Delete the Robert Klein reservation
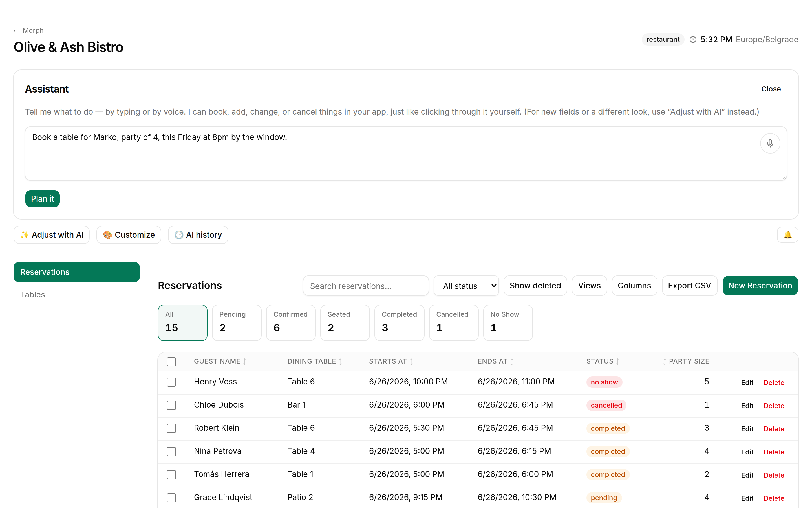812x508 pixels. [774, 429]
